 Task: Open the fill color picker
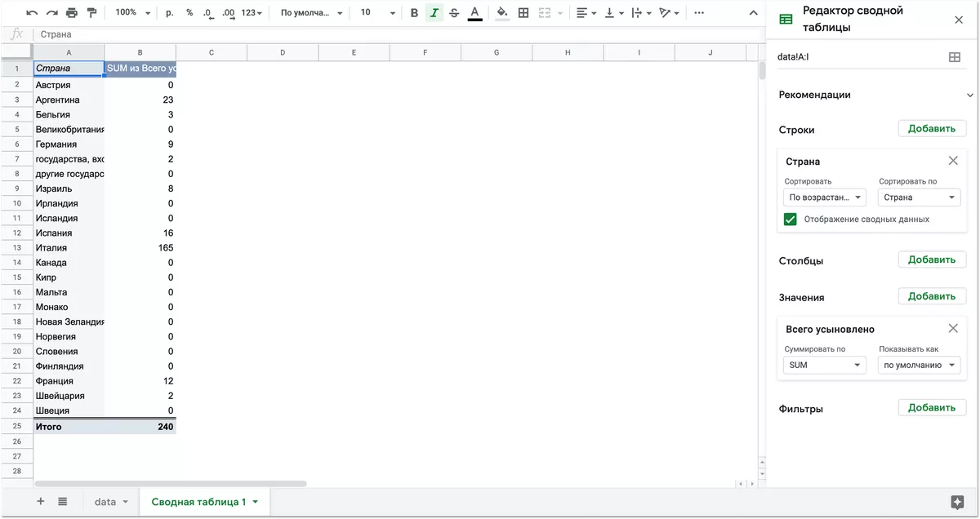tap(501, 13)
